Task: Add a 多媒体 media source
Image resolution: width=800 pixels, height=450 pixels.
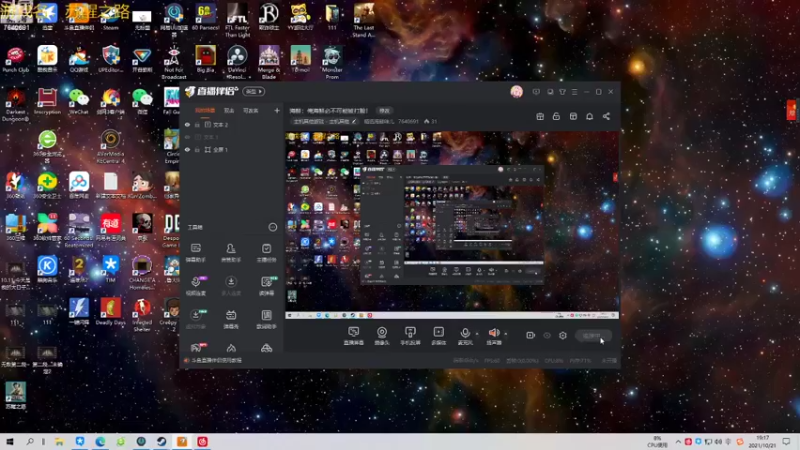Action: 438,336
